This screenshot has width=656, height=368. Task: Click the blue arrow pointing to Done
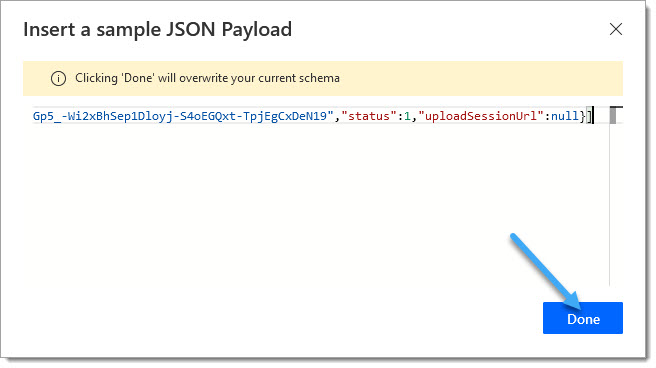546,272
